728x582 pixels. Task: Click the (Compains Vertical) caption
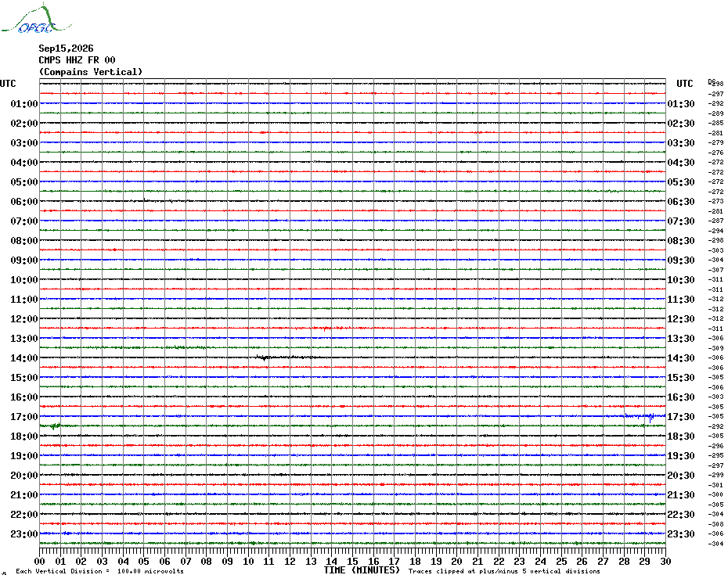pos(91,72)
